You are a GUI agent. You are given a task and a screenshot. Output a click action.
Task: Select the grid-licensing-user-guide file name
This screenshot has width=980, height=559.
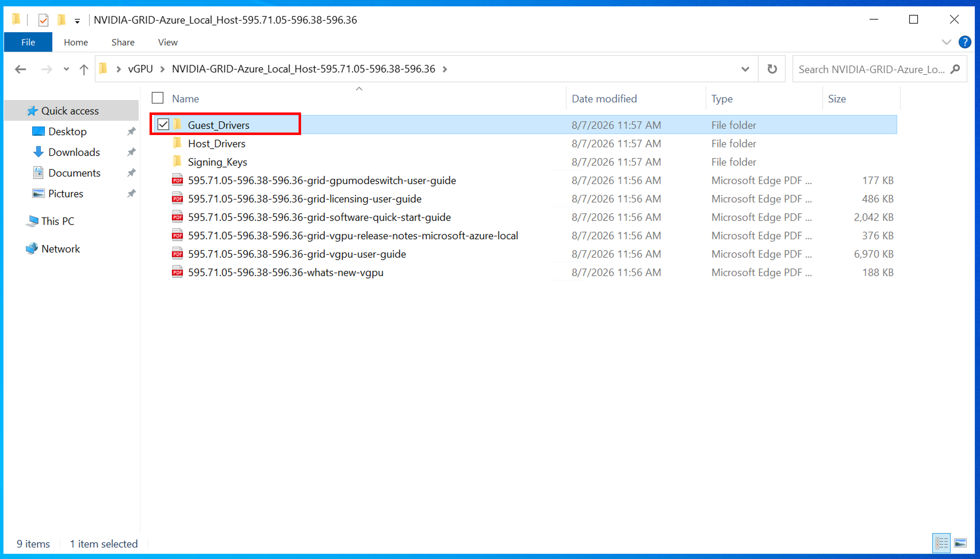coord(305,199)
